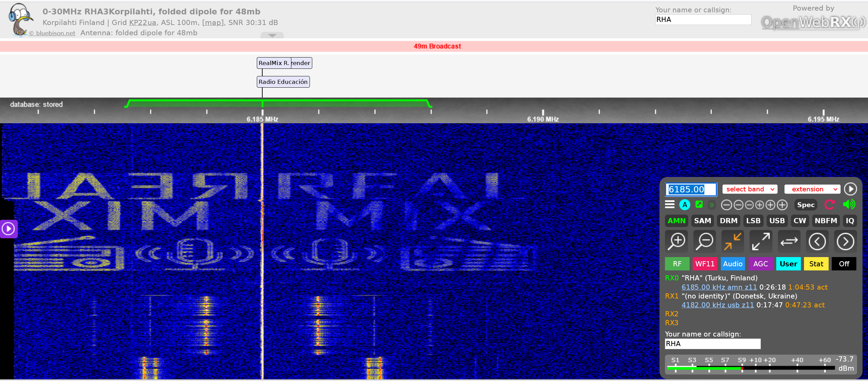
Task: Open the Audio tab
Action: [733, 264]
